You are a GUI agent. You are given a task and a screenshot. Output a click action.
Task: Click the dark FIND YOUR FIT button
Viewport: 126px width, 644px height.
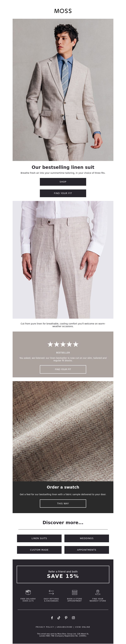pos(63,193)
